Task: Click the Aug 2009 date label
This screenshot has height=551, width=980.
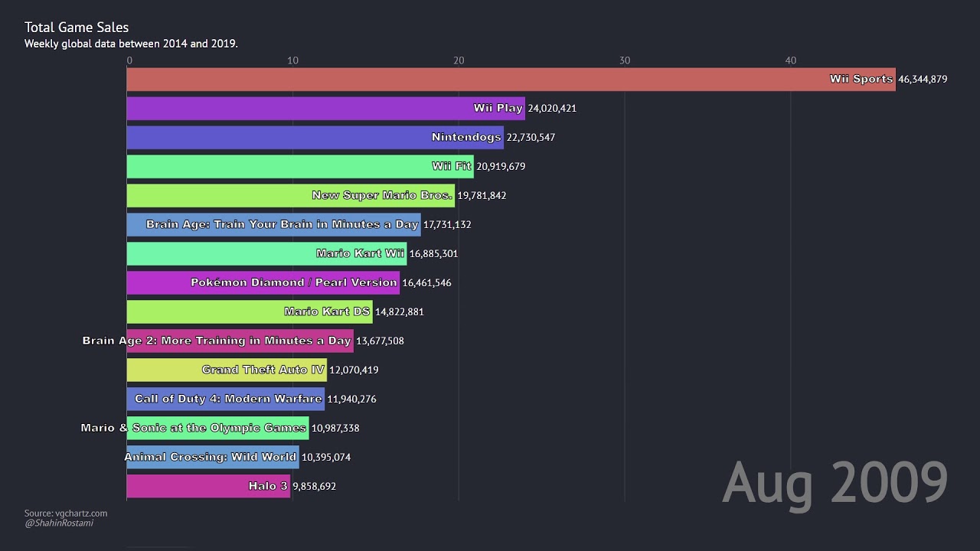Action: coord(835,483)
